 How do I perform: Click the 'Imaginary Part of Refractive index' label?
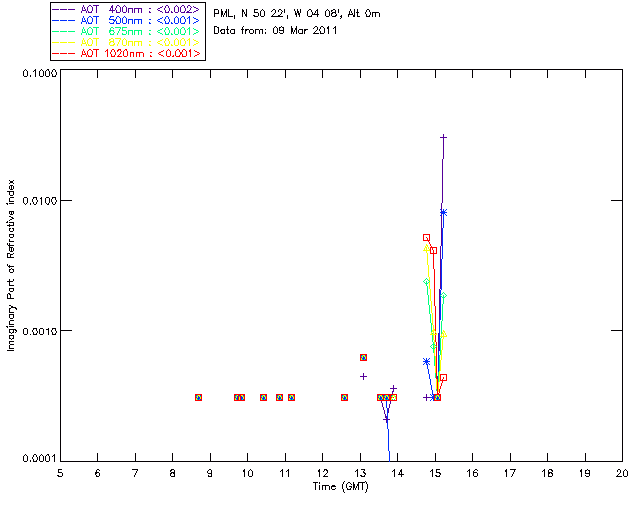click(11, 265)
